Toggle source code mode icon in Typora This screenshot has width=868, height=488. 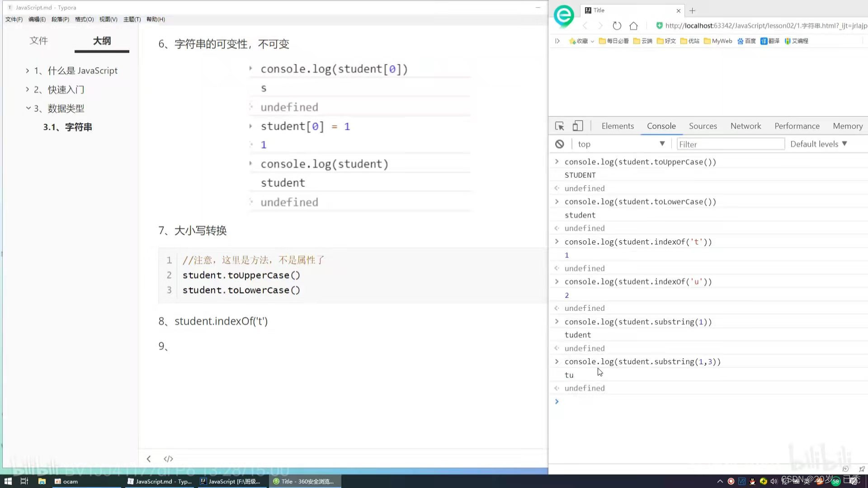tap(168, 459)
